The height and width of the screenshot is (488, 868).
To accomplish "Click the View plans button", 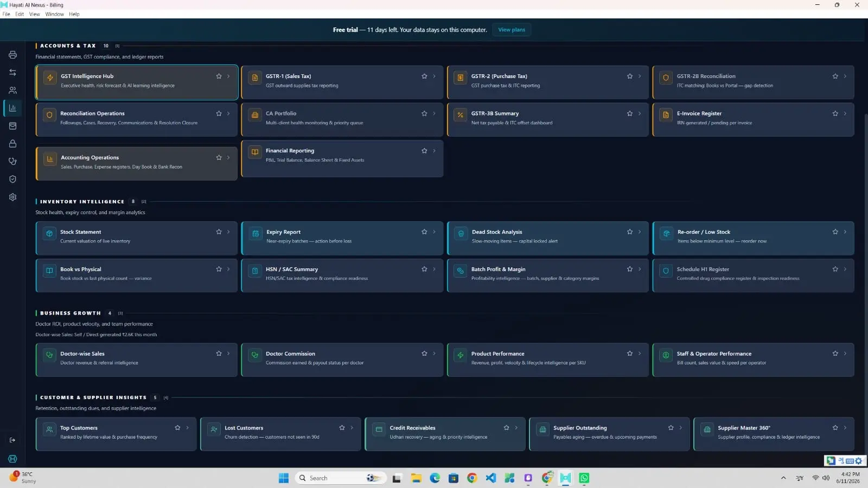I will pyautogui.click(x=512, y=30).
